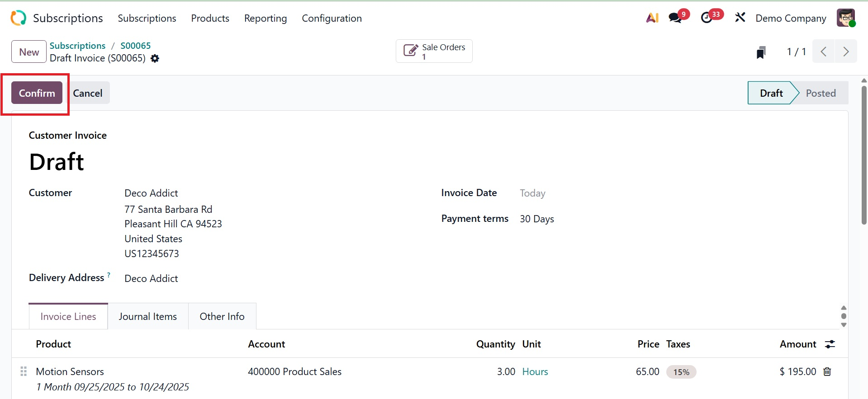Confirm the draft invoice
Screen dimensions: 868x399
37,93
